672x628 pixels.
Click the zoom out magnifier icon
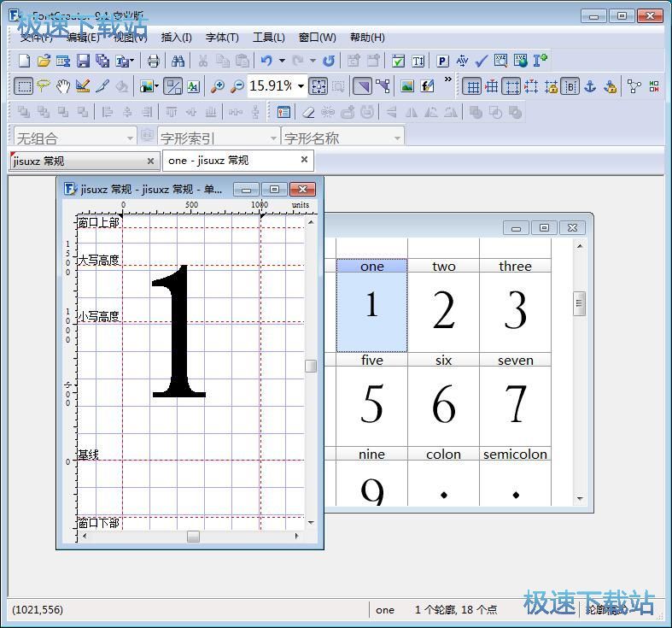coord(237,86)
